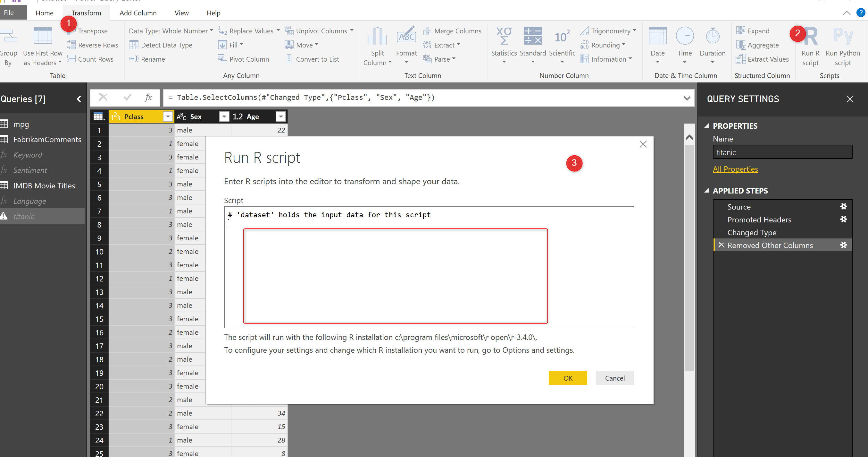Image resolution: width=868 pixels, height=457 pixels.
Task: Open the gear settings for Source step
Action: pyautogui.click(x=843, y=206)
